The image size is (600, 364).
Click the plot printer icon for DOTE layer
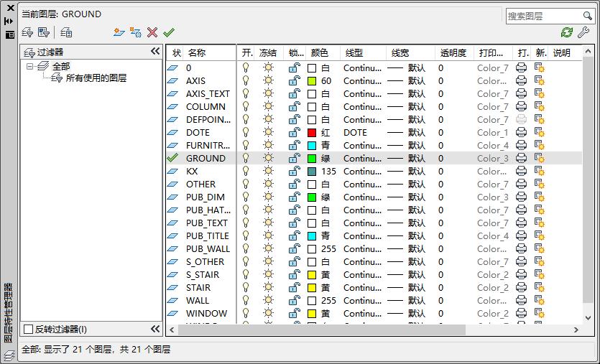click(x=521, y=133)
